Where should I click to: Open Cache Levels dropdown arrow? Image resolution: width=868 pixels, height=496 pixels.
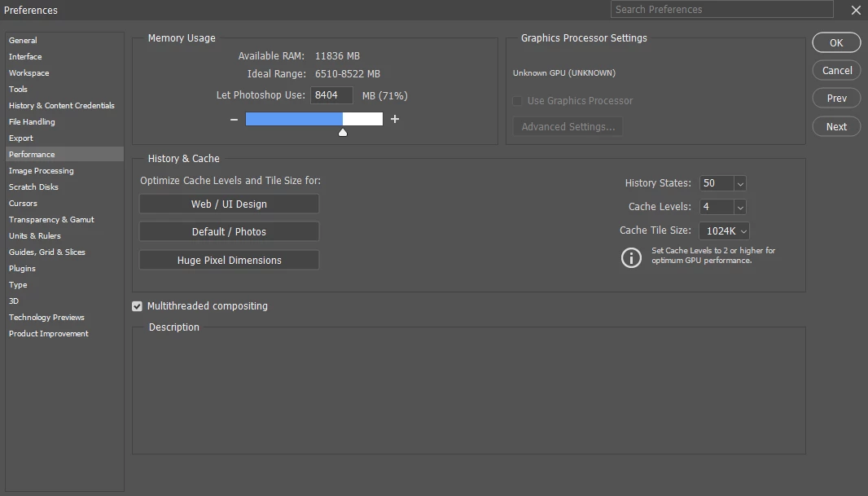click(740, 207)
